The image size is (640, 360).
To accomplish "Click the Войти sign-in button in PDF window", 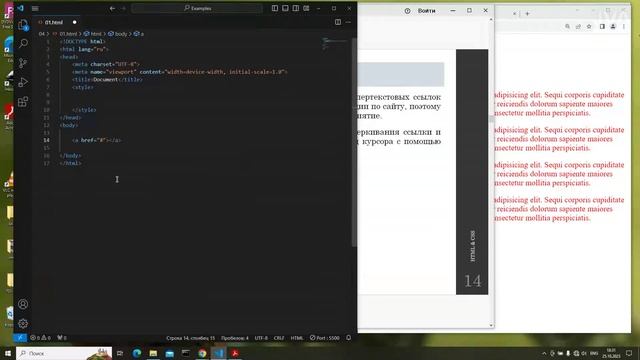I will (x=426, y=11).
